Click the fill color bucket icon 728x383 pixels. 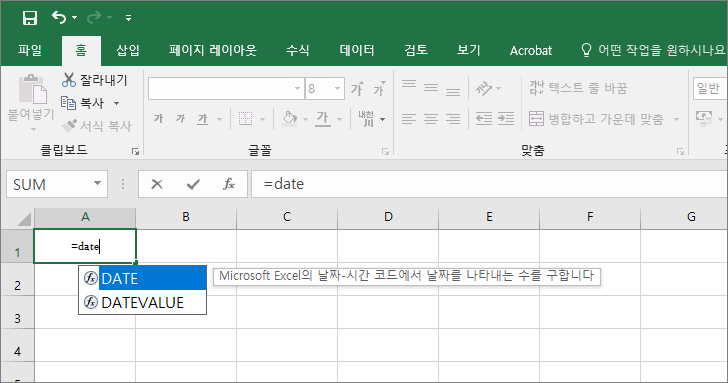[290, 119]
